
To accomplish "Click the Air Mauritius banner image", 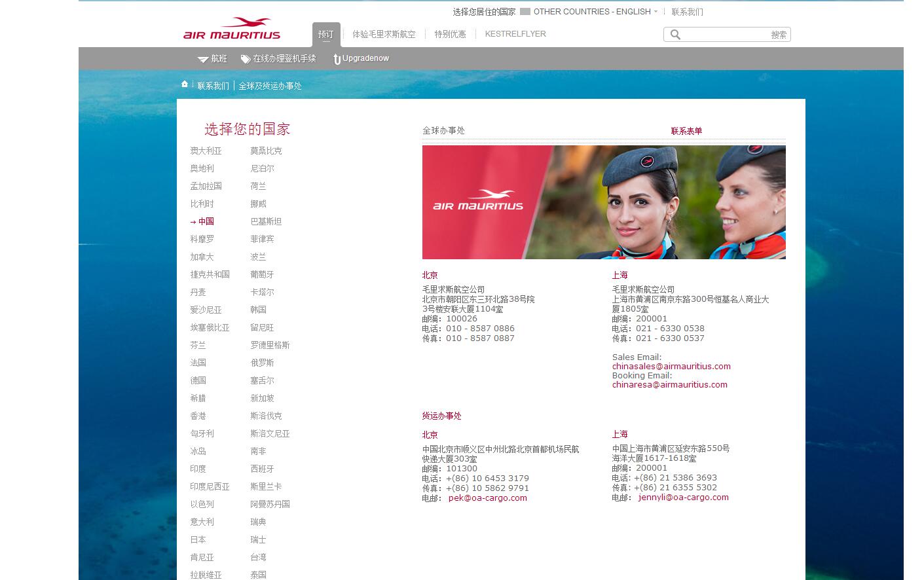I will pyautogui.click(x=604, y=202).
